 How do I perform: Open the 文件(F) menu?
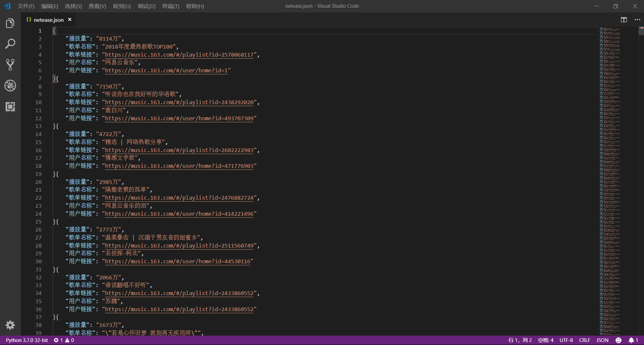pos(26,6)
